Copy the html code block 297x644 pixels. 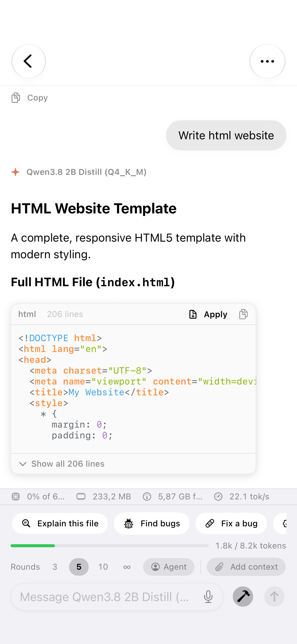243,314
